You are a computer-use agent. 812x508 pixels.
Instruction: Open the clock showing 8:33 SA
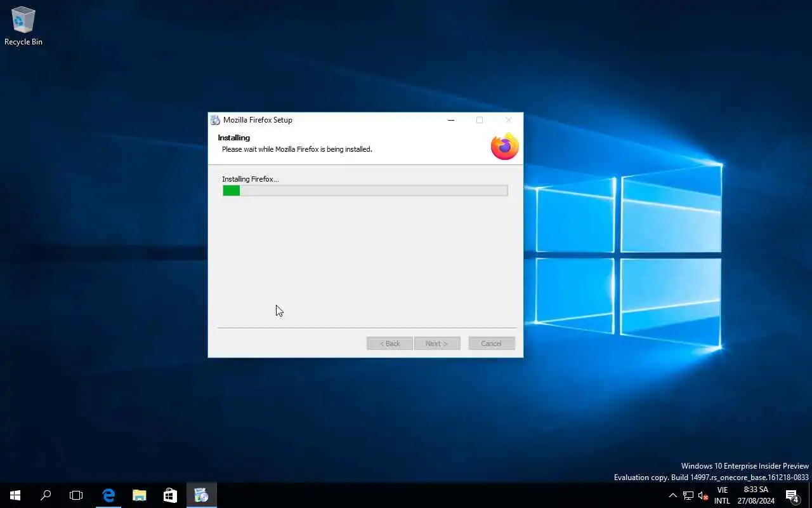[756, 495]
